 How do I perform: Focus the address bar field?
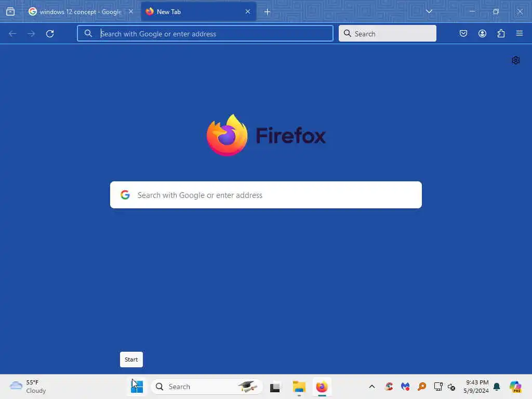coord(205,34)
